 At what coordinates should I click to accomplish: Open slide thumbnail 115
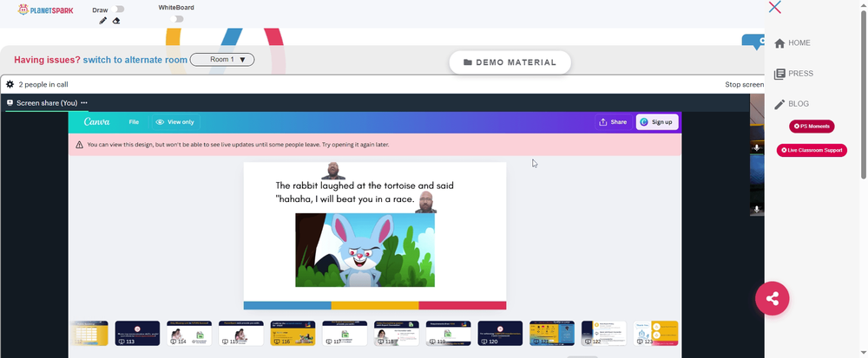[240, 333]
